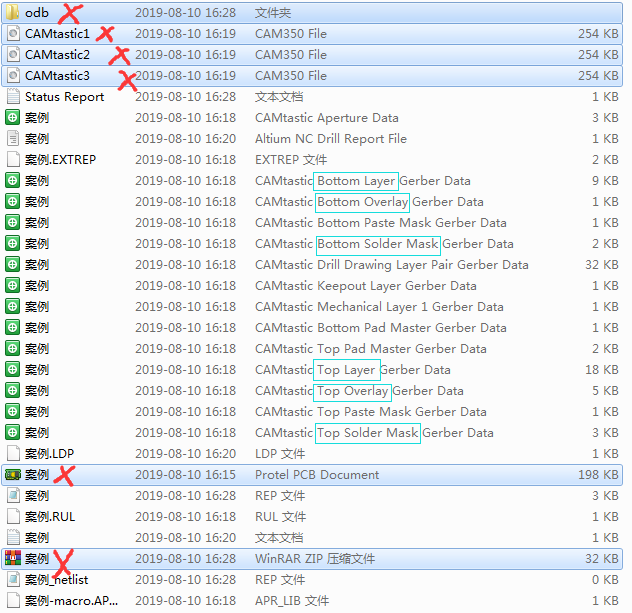Click the green icon of the Top Layer Gerber file

pos(13,370)
